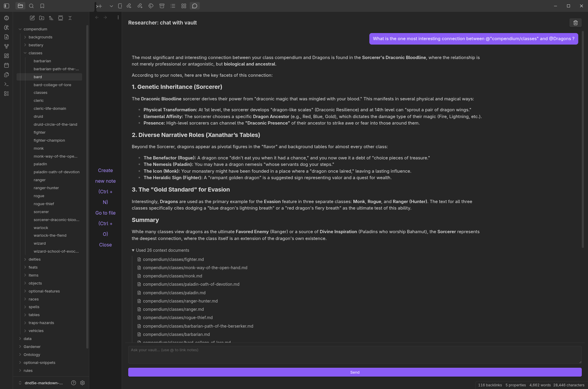Open the backlinks pane icon

point(129,6)
